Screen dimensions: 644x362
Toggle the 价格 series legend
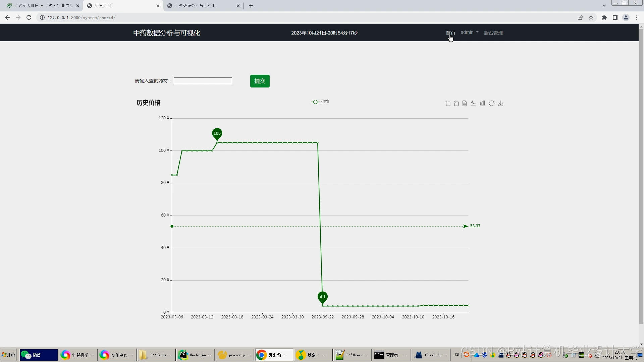pyautogui.click(x=320, y=102)
